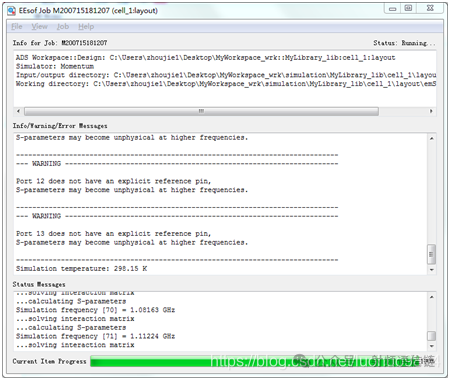Click the warning messages scrollbar thumb
Screen dimensions: 450x380
pyautogui.click(x=432, y=254)
